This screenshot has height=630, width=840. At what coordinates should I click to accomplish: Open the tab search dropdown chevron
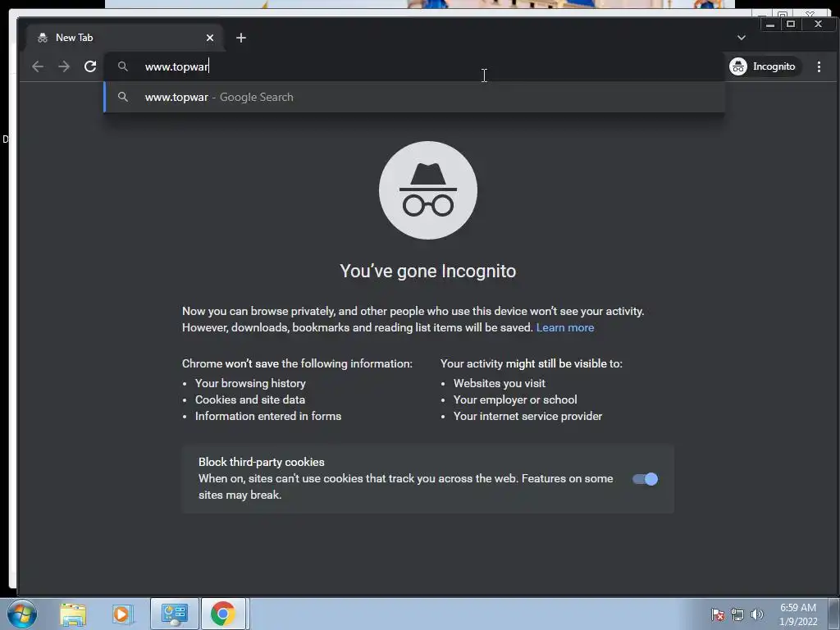click(x=742, y=38)
